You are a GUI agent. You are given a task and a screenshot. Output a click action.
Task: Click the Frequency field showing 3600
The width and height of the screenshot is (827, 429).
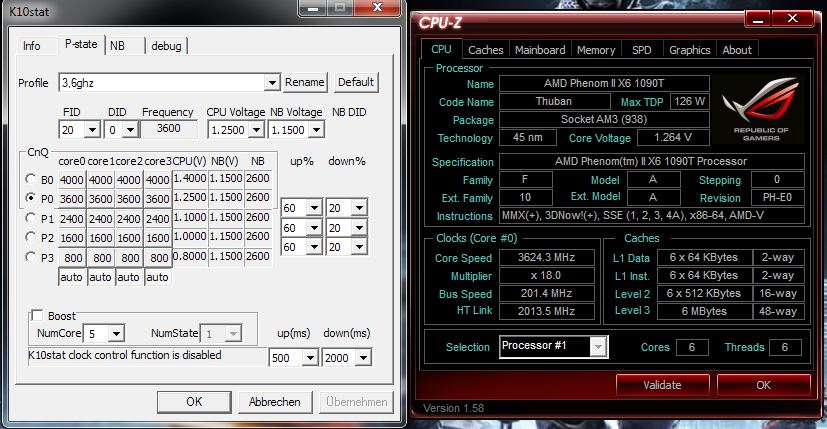pos(169,129)
